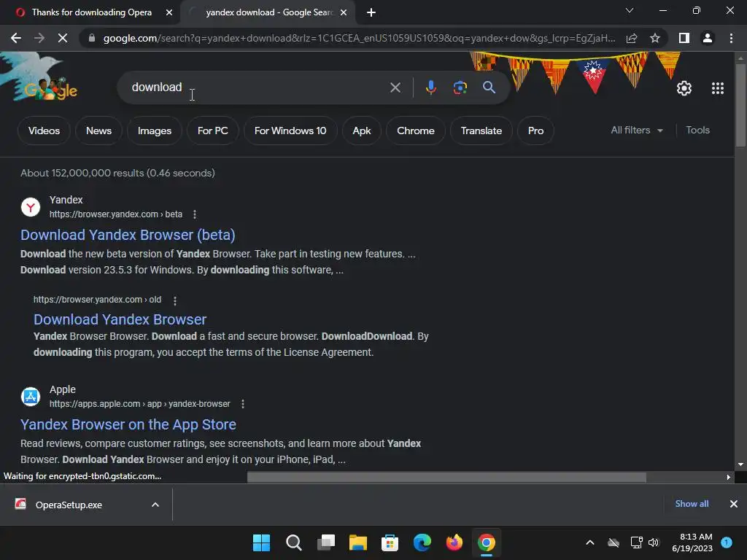Expand OperaSetup.exe download options

point(155,505)
